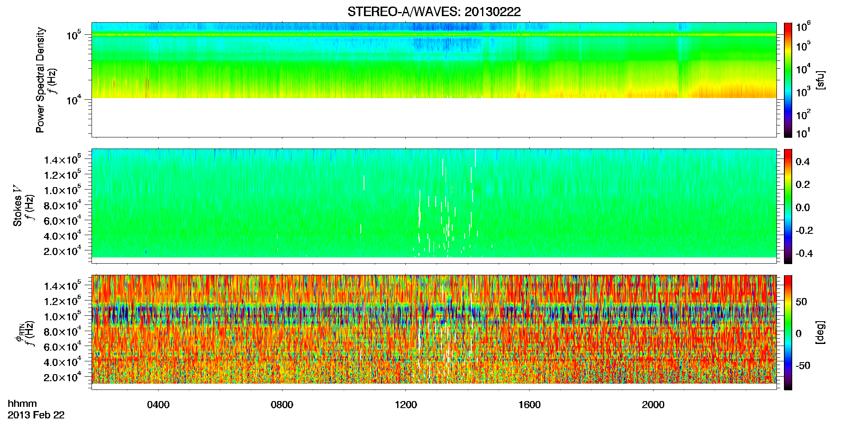This screenshot has width=868, height=447.
Task: Click the Power Spectral Density axis label
Action: [x=40, y=80]
